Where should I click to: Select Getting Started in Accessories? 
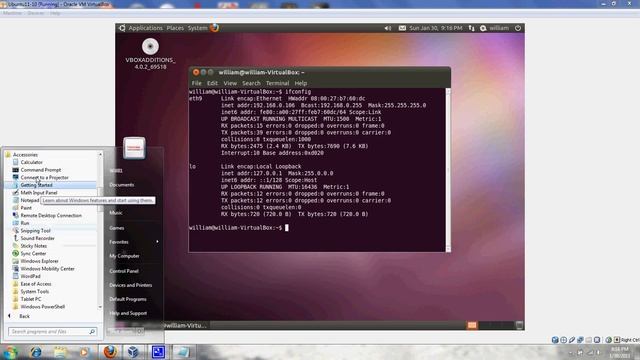point(36,185)
